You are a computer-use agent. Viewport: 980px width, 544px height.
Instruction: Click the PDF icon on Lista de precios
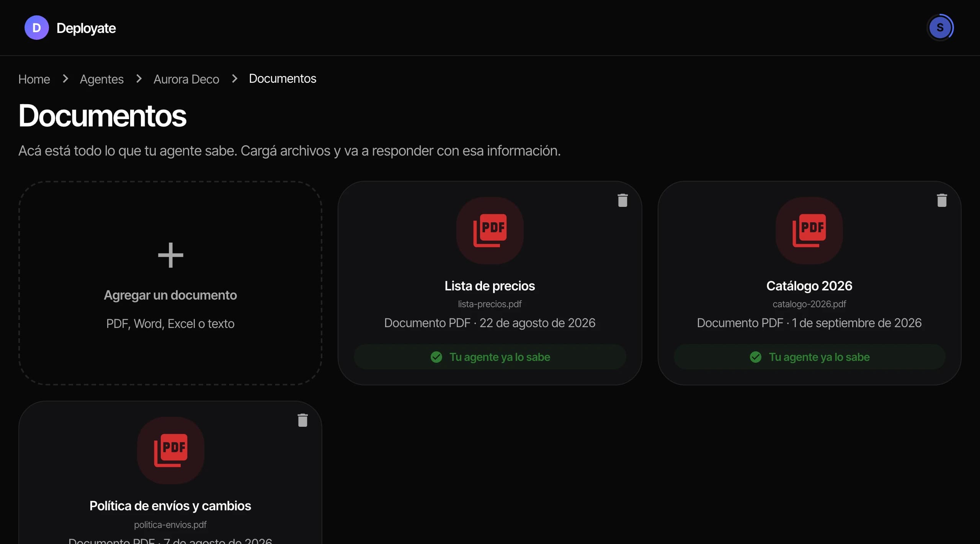490,230
